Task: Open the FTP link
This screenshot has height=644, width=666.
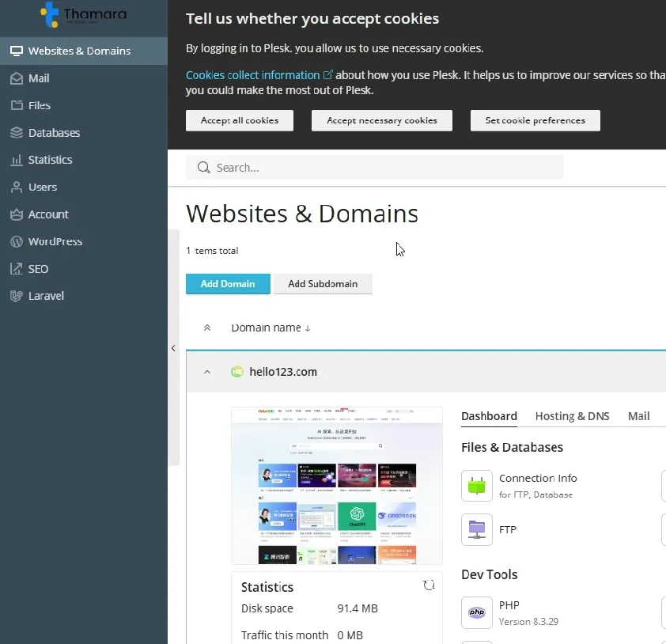Action: tap(508, 530)
